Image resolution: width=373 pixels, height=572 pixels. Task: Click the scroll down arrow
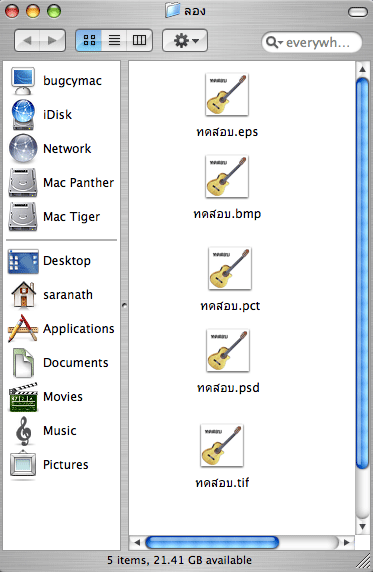tap(362, 526)
